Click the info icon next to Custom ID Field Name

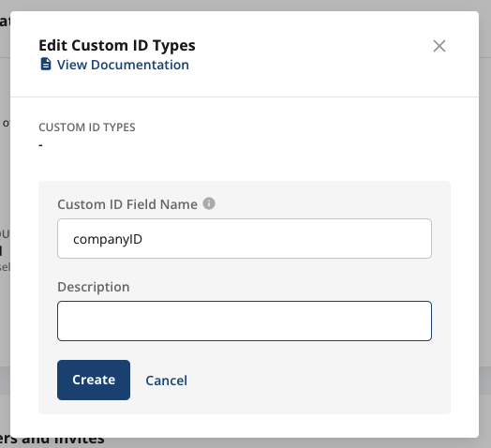point(209,203)
